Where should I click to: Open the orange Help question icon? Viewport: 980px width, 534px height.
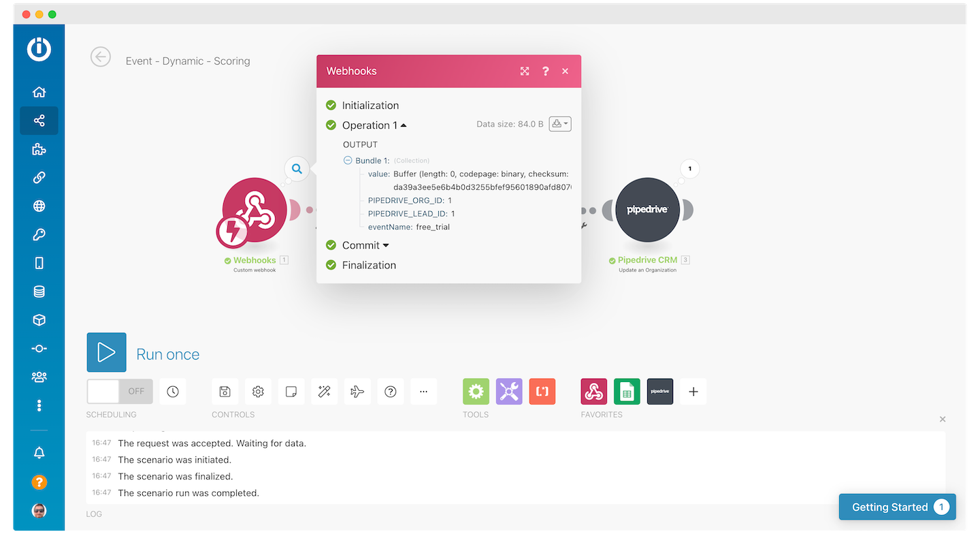click(39, 482)
